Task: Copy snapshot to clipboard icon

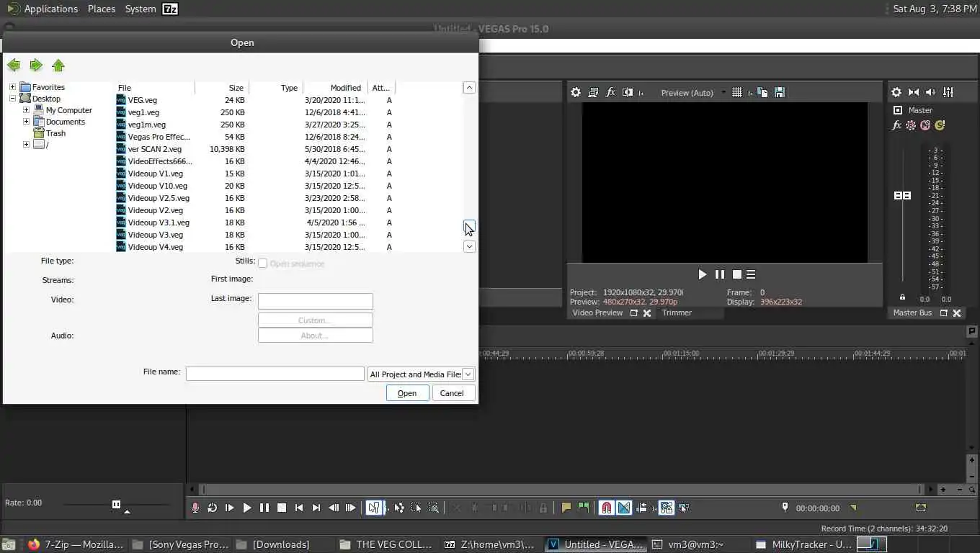Action: pos(762,92)
